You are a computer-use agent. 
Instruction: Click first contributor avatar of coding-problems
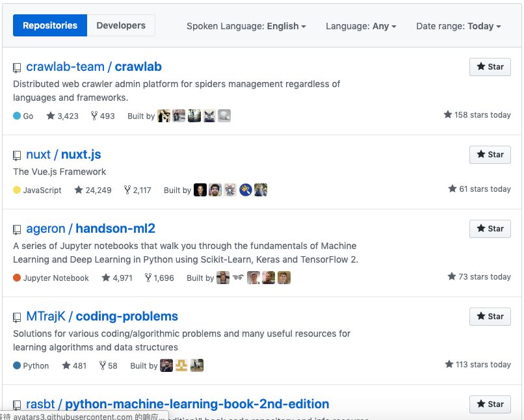pyautogui.click(x=166, y=365)
